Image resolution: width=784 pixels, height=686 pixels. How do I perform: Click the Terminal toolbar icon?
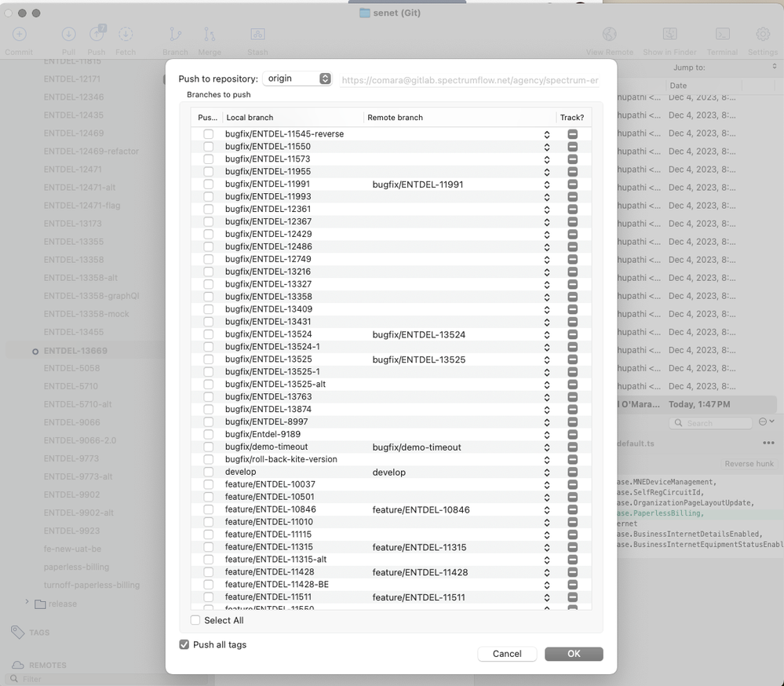coord(723,34)
